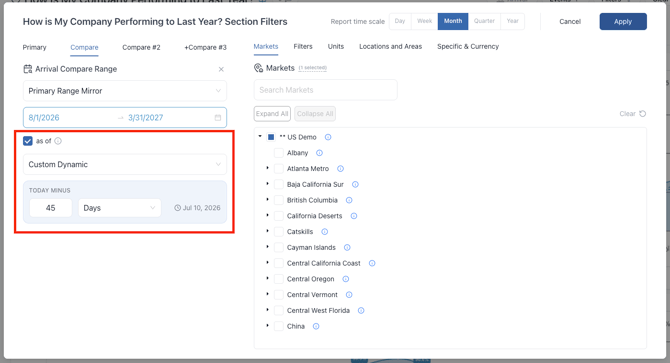Click the Clear link in Markets
This screenshot has width=670, height=363.
[627, 114]
